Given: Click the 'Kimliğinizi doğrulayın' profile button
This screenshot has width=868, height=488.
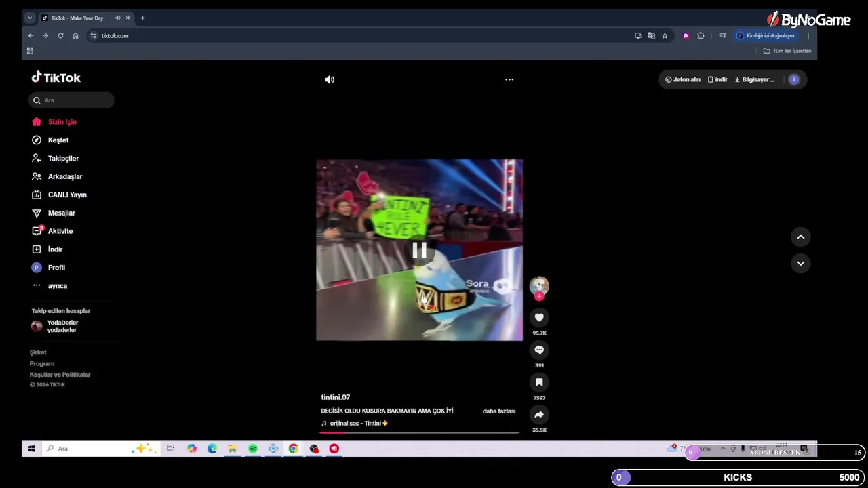Looking at the screenshot, I should pyautogui.click(x=766, y=36).
